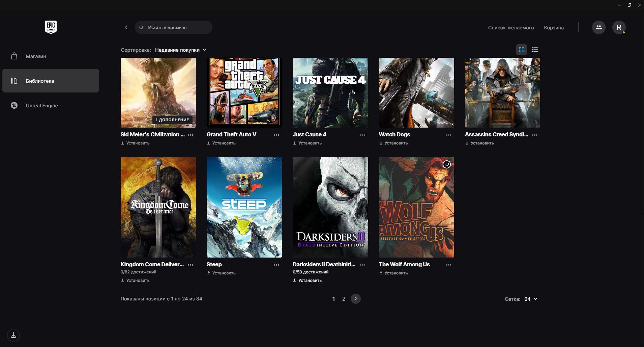The height and width of the screenshot is (347, 644).
Task: Open The Wolf Among Us cover
Action: click(416, 207)
